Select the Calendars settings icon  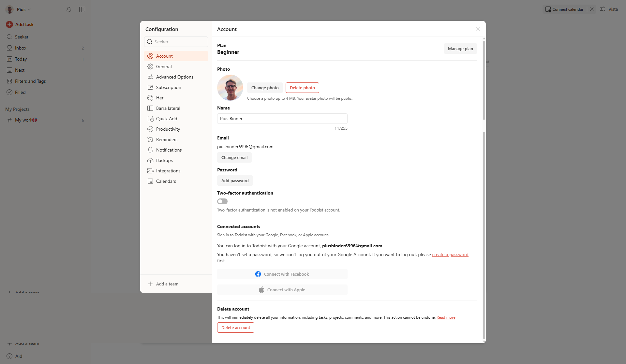150,181
